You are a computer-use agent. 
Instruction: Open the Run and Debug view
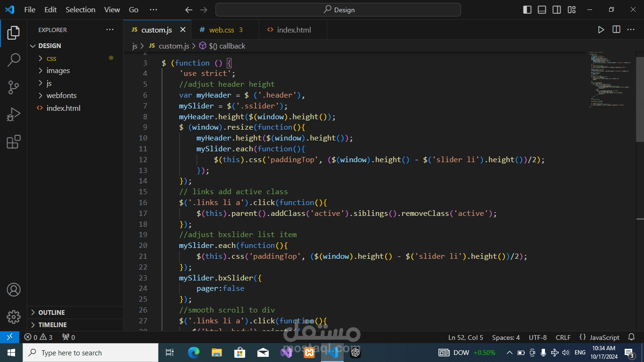tap(14, 115)
